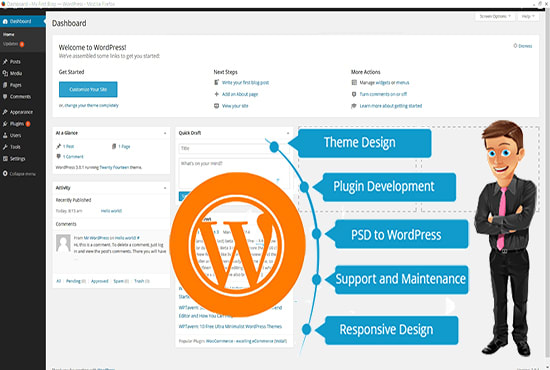Click Learn more about getting started link
Viewport: 550px width, 370px height.
coord(391,106)
